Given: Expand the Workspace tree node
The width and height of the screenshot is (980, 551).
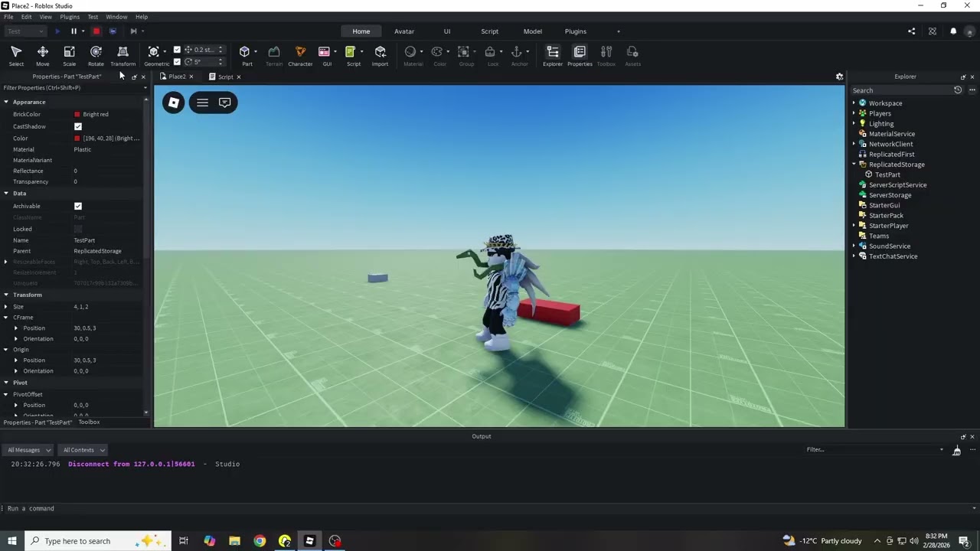Looking at the screenshot, I should pos(854,103).
